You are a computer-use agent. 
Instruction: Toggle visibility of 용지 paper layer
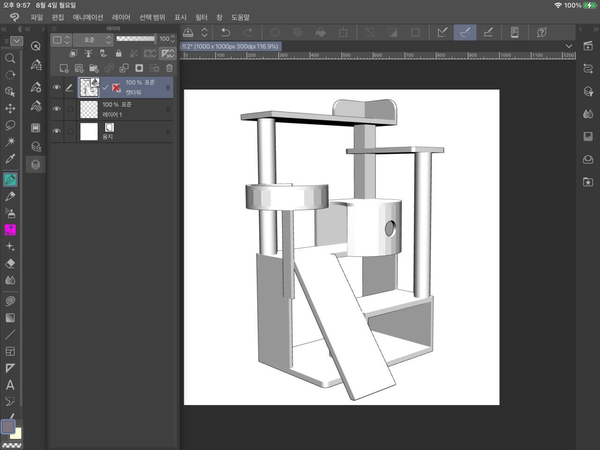click(x=56, y=130)
